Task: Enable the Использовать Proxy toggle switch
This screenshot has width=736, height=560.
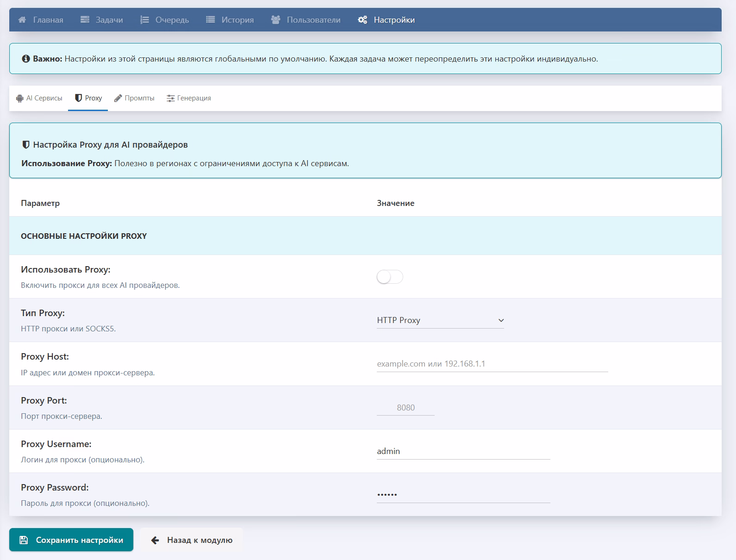Action: tap(390, 277)
